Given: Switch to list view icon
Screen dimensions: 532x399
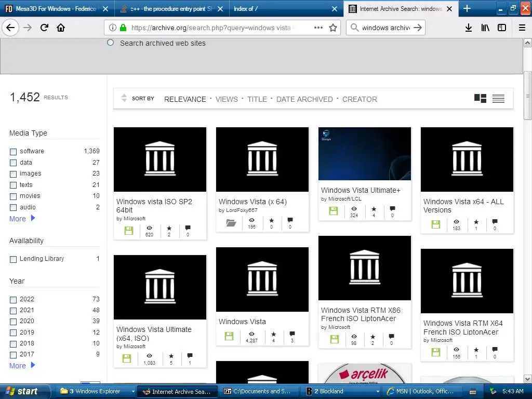Looking at the screenshot, I should 498,98.
